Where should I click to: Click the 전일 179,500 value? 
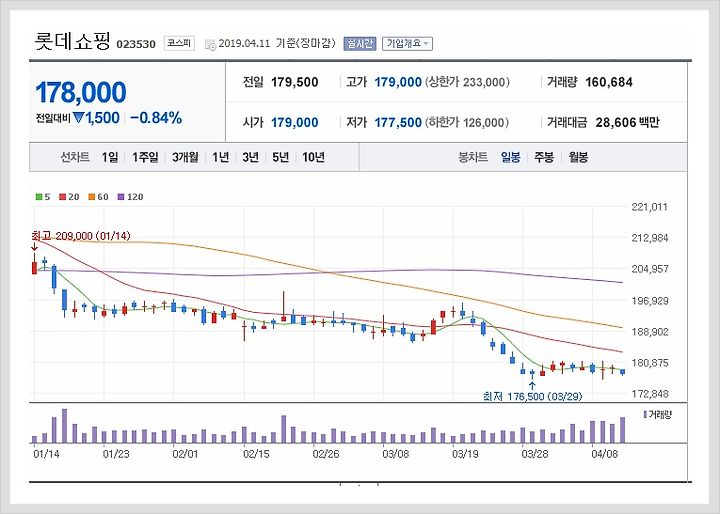coord(294,82)
